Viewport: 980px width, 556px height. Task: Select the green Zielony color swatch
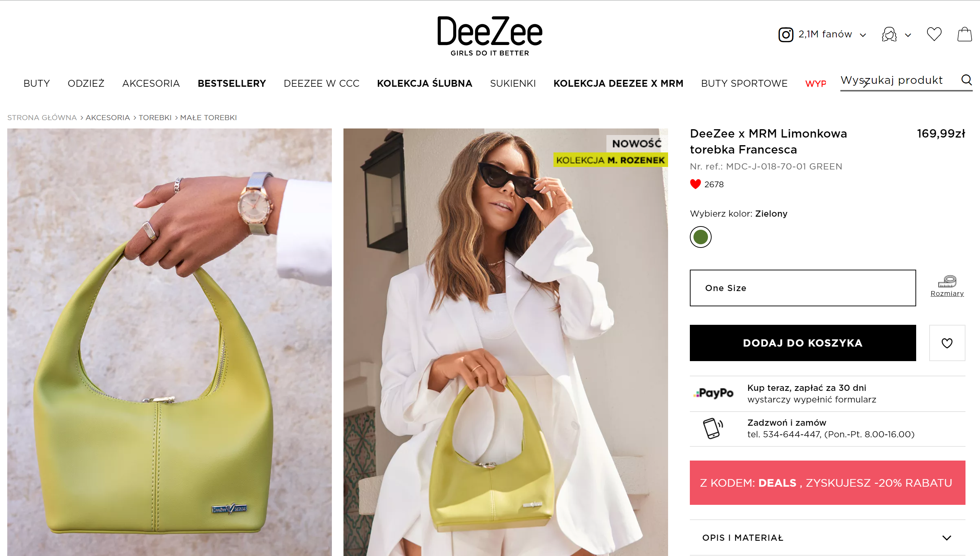point(700,237)
